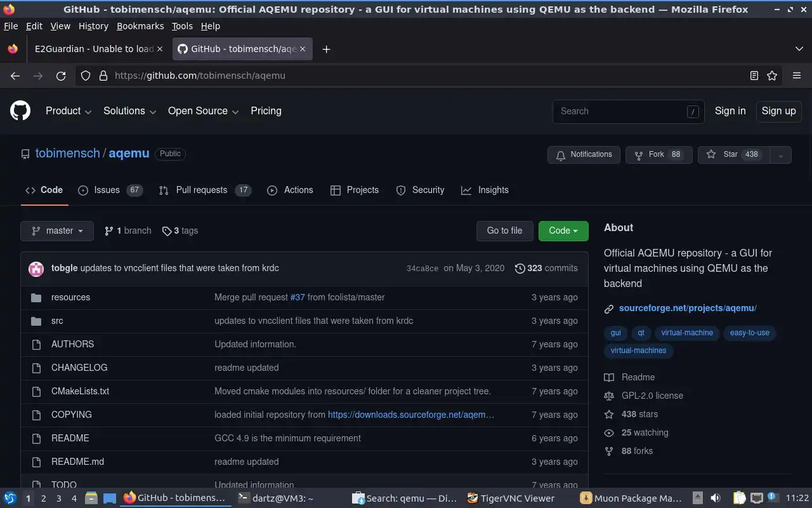Toggle Reader View icon in address bar
The height and width of the screenshot is (508, 812).
[754, 76]
